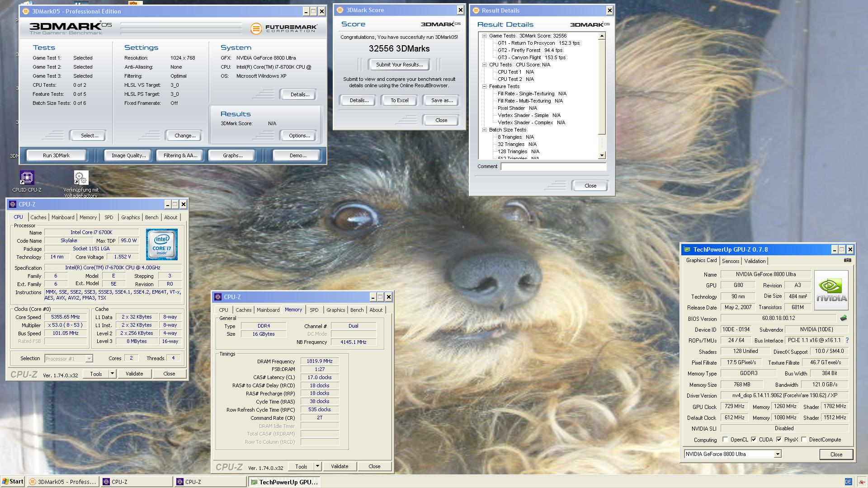Open the Mainboard tab in CPU-Z CPU window

(63, 217)
